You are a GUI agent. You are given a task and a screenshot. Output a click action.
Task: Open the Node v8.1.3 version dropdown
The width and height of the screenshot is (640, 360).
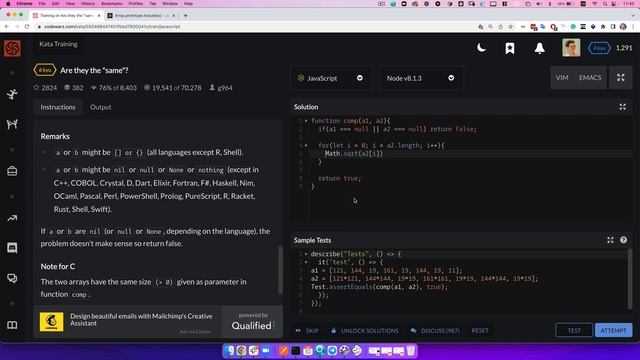click(421, 78)
